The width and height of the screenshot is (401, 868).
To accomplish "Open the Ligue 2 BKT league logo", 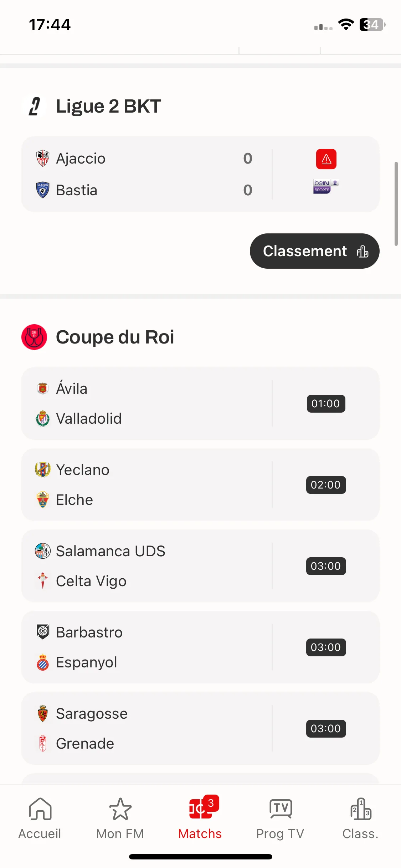I will point(34,106).
